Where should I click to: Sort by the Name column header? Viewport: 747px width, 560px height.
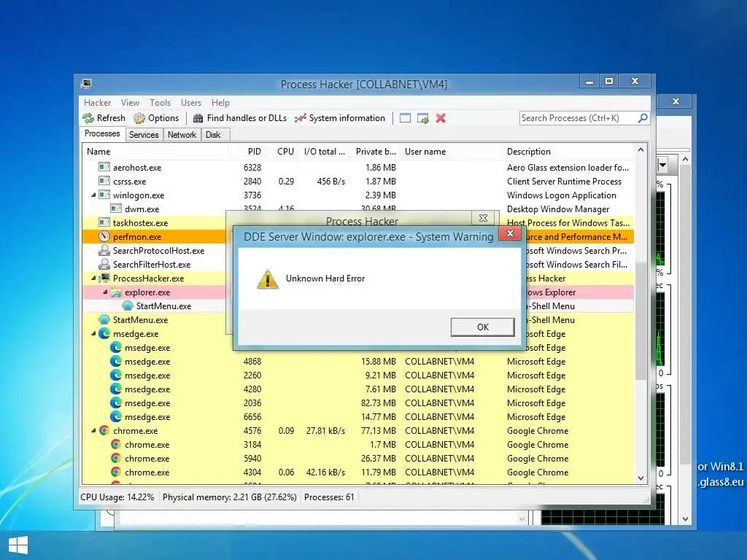pyautogui.click(x=155, y=152)
